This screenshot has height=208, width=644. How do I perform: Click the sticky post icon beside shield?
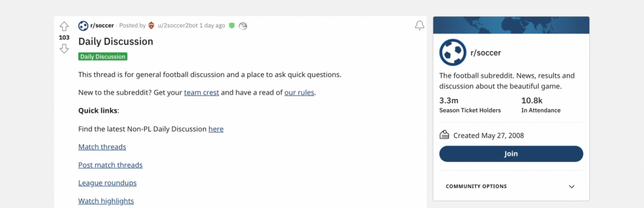tap(243, 25)
